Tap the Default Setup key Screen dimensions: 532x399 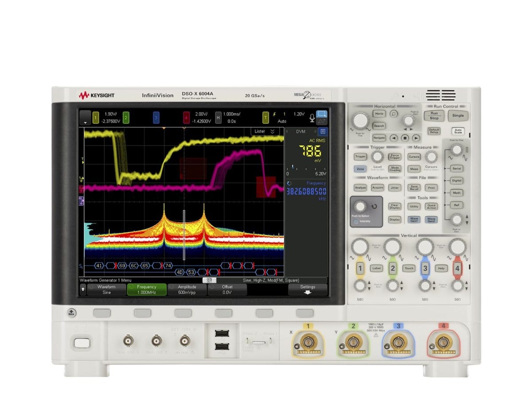(434, 131)
